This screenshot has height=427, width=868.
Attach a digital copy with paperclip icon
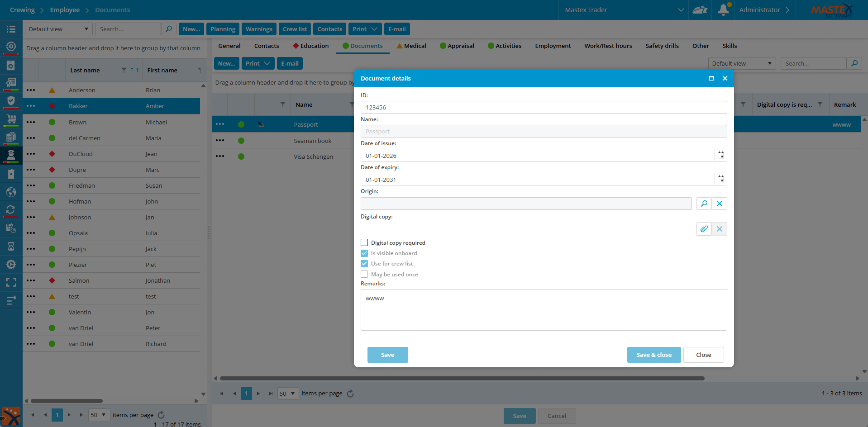tap(704, 229)
